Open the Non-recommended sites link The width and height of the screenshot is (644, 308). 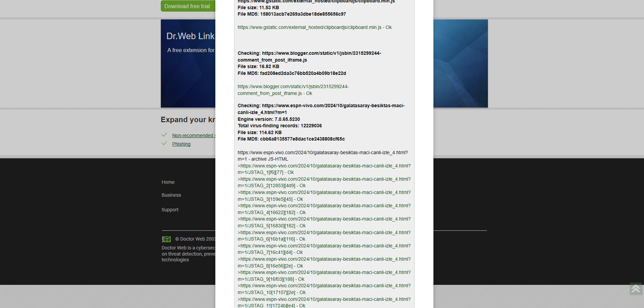point(194,135)
